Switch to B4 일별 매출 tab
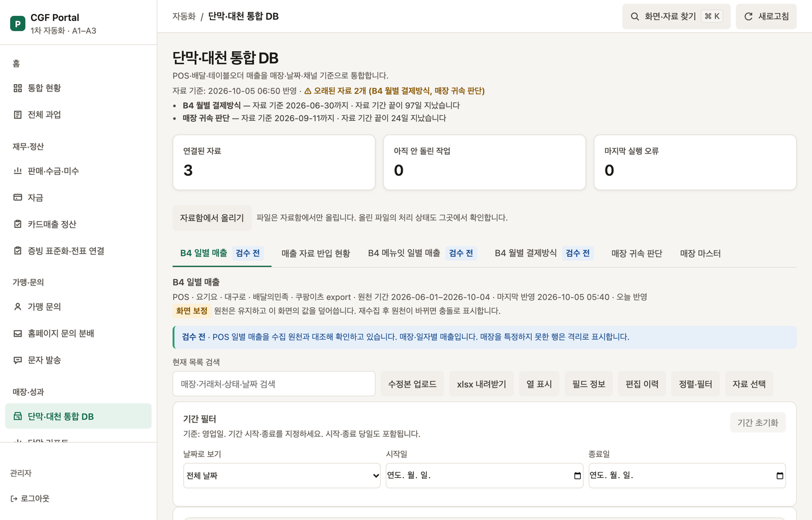This screenshot has height=520, width=812. (222, 253)
